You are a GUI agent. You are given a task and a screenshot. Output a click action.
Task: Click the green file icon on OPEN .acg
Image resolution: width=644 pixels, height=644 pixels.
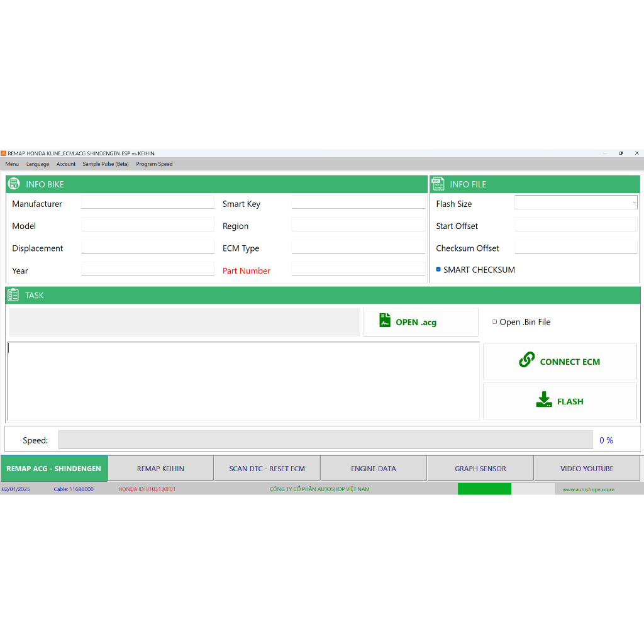385,321
